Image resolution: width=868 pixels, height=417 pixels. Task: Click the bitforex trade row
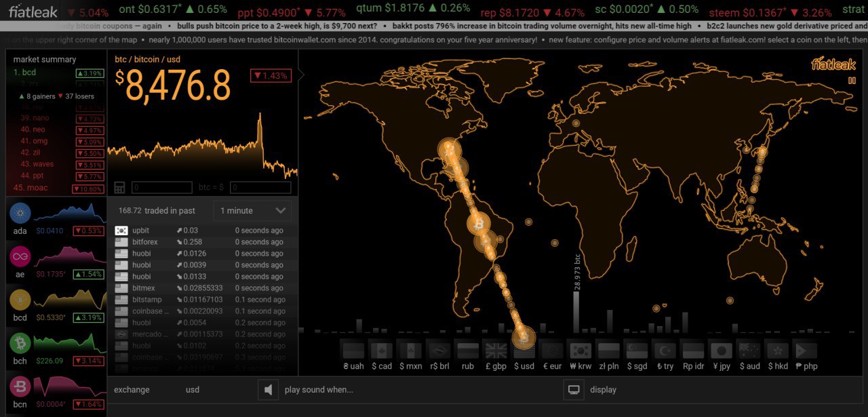(203, 242)
